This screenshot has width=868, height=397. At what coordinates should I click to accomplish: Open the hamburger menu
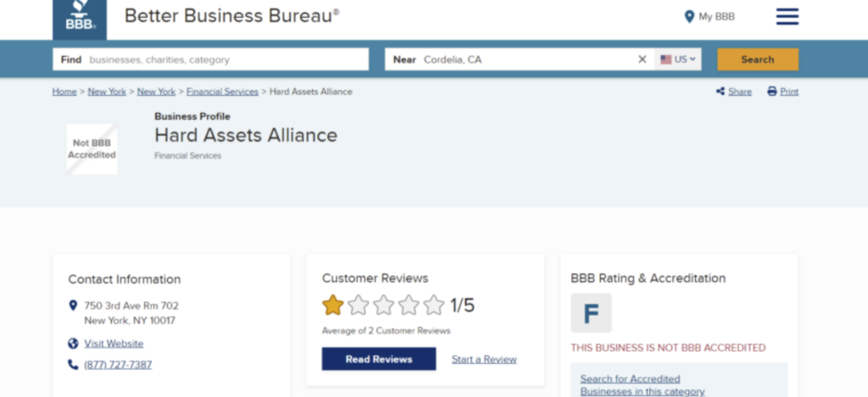pyautogui.click(x=787, y=17)
